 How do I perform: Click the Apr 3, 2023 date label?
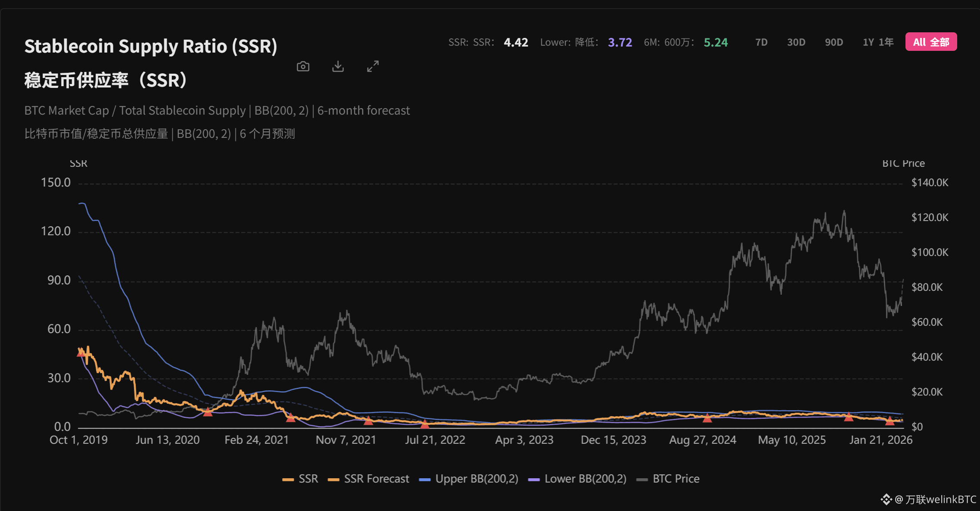click(x=524, y=440)
